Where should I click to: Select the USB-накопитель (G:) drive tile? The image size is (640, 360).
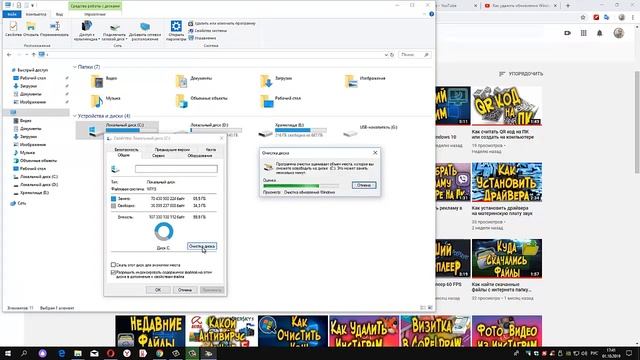[370, 130]
